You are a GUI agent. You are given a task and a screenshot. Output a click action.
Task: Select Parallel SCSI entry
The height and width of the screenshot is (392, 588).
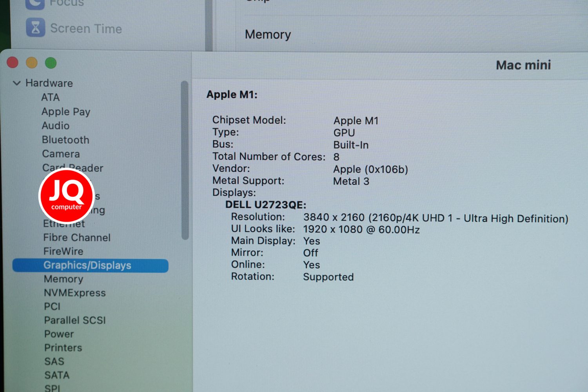(x=75, y=320)
